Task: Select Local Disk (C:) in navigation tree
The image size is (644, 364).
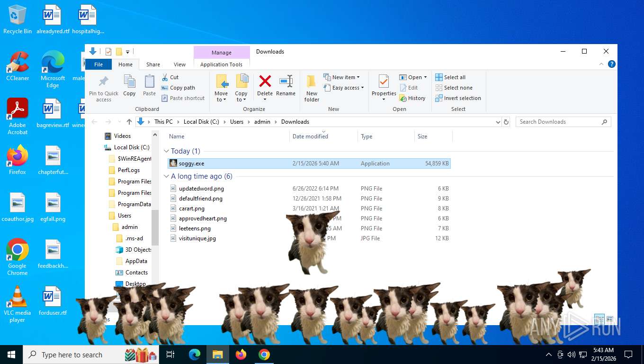Action: 128,147
